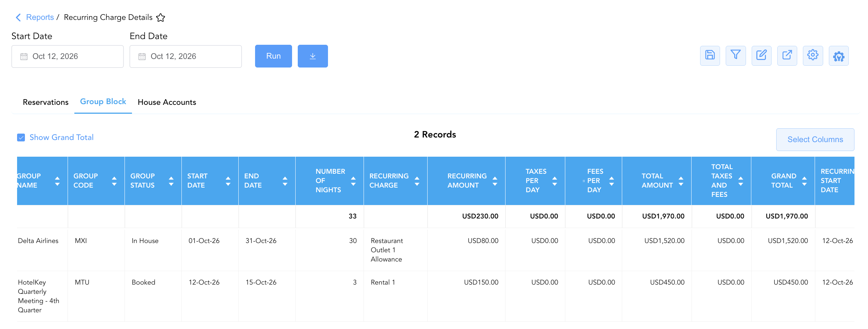868x329 pixels.
Task: Click the End Date calendar icon
Action: [142, 56]
